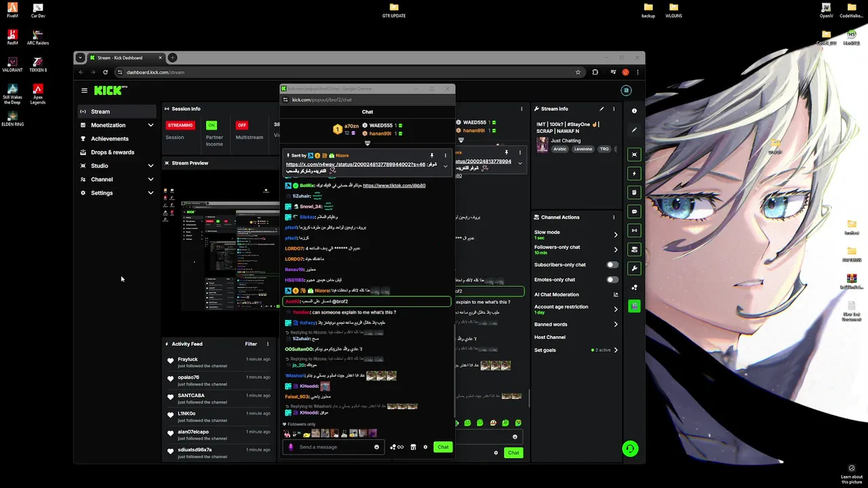
Task: Expand the Monetization sidebar section
Action: pos(151,125)
